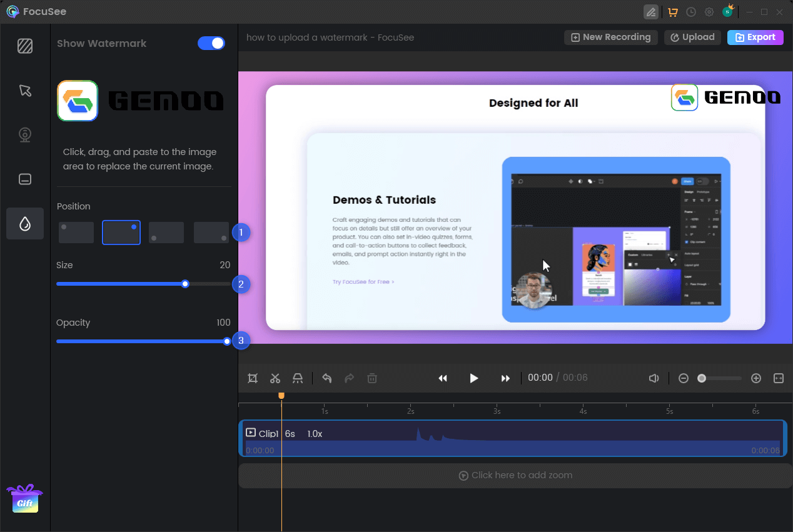Screen dimensions: 793x532
Task: Click the Export button
Action: click(755, 38)
